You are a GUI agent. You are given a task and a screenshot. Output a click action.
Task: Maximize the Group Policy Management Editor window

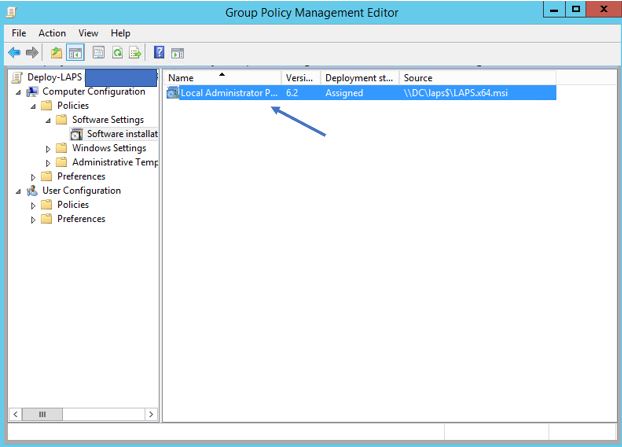point(576,10)
